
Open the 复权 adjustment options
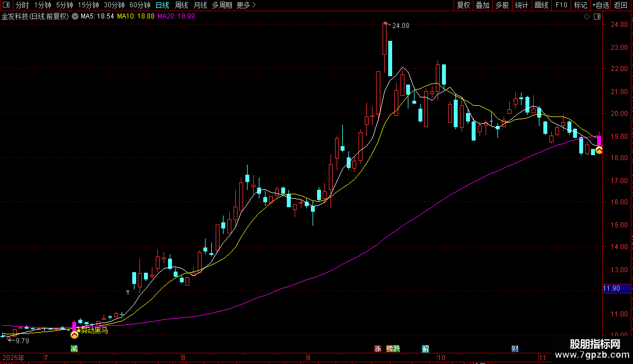(463, 5)
